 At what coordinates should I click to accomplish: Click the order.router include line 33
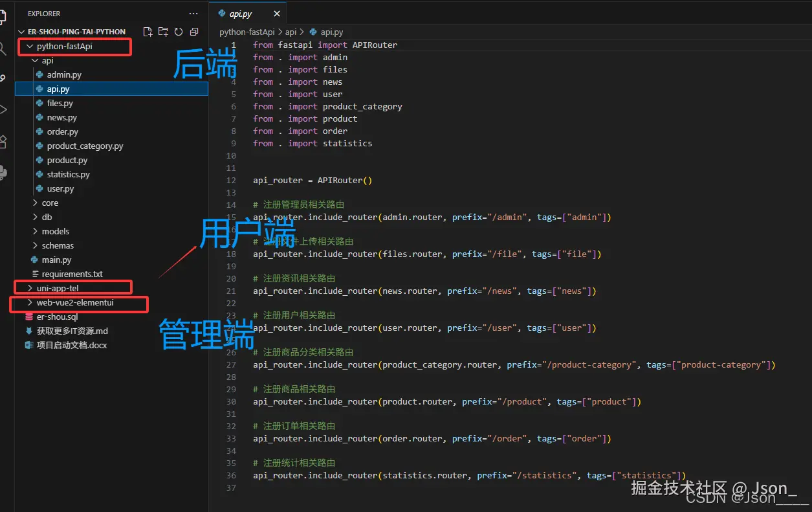click(x=432, y=439)
